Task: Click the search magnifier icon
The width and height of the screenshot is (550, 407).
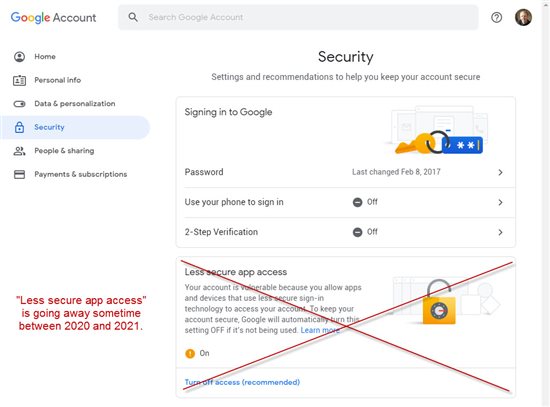Action: point(133,17)
